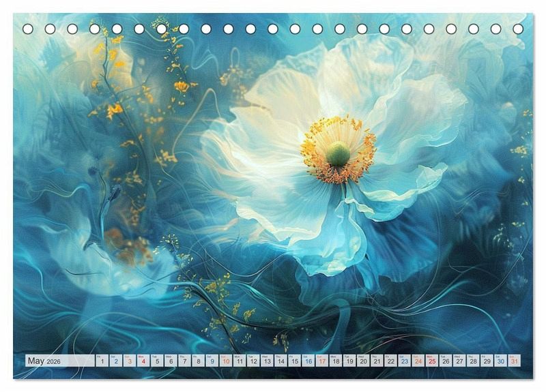Select date cell 27
This screenshot has width=546, height=392.
459,361
